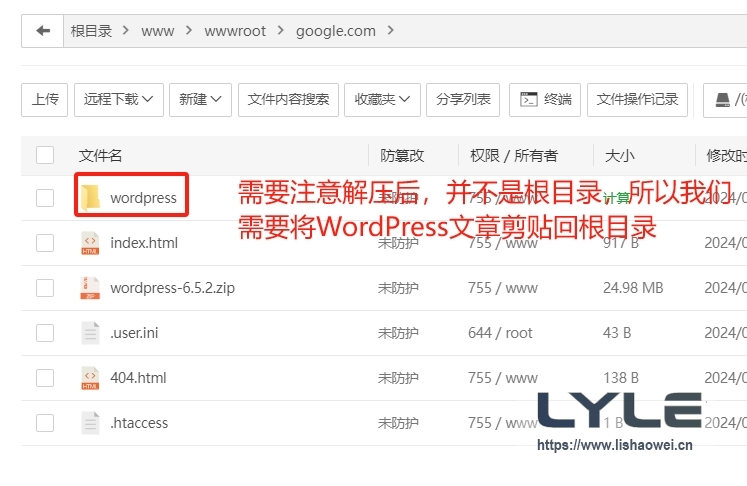747x486 pixels.
Task: Sort by the 大小 column header
Action: (x=619, y=155)
